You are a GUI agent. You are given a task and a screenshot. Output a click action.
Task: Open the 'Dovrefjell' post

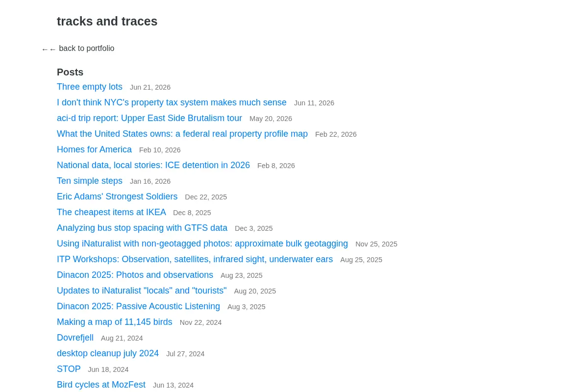click(75, 338)
